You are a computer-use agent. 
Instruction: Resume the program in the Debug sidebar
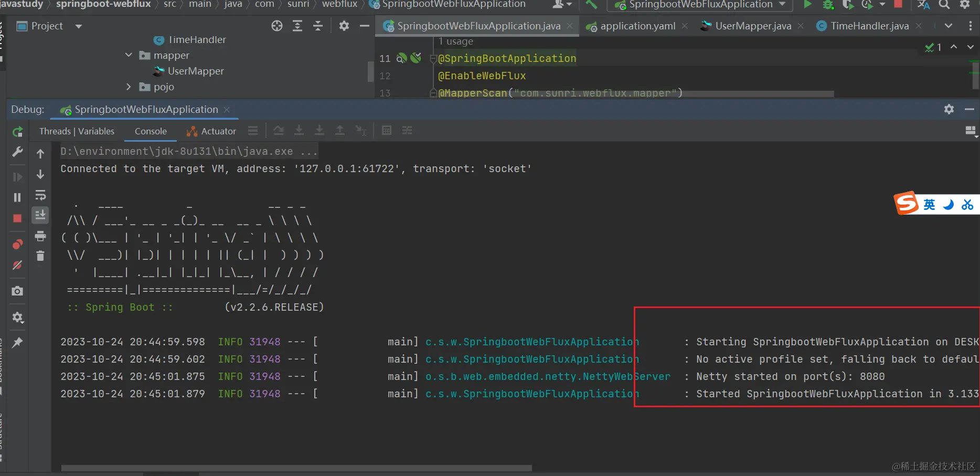tap(17, 177)
